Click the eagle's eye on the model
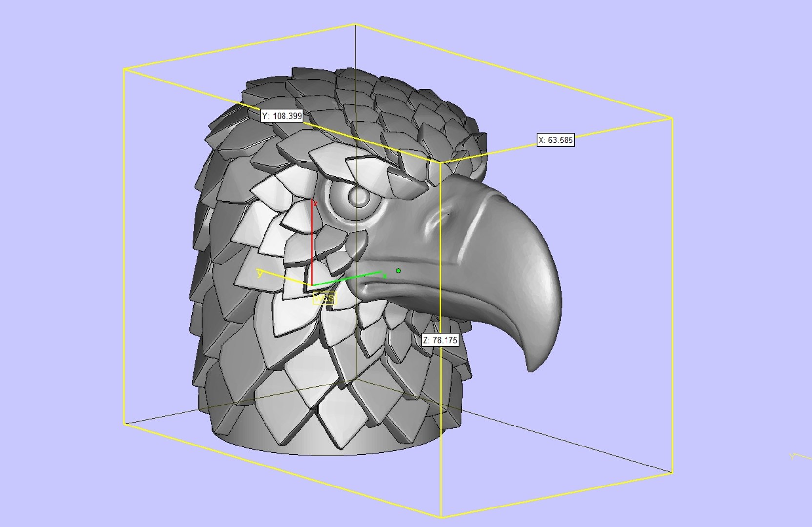 pyautogui.click(x=358, y=198)
